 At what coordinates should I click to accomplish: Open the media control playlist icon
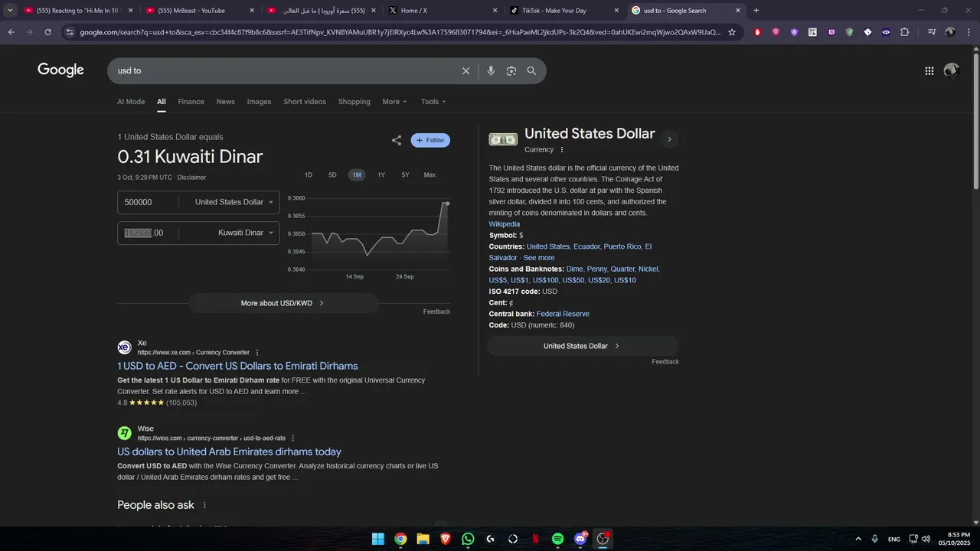pos(932,32)
